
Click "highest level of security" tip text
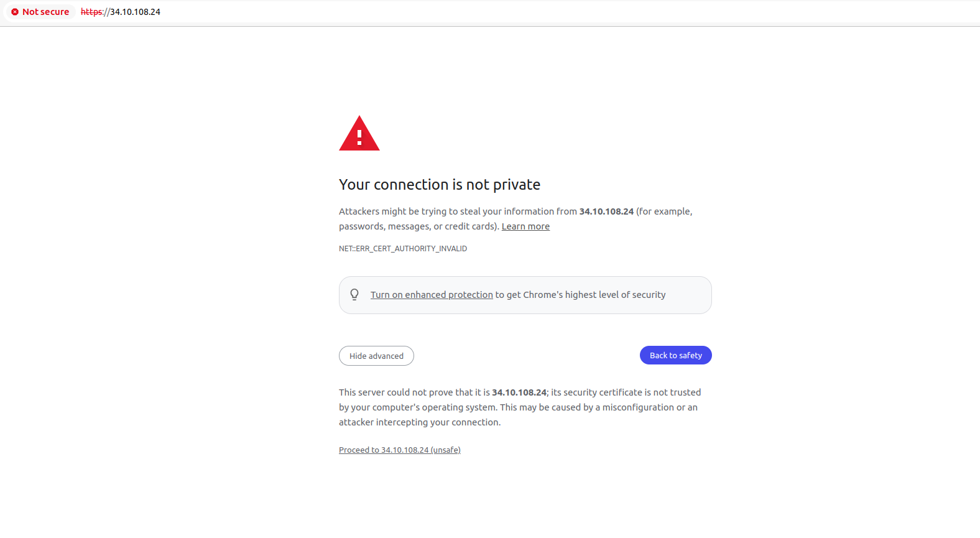point(615,295)
